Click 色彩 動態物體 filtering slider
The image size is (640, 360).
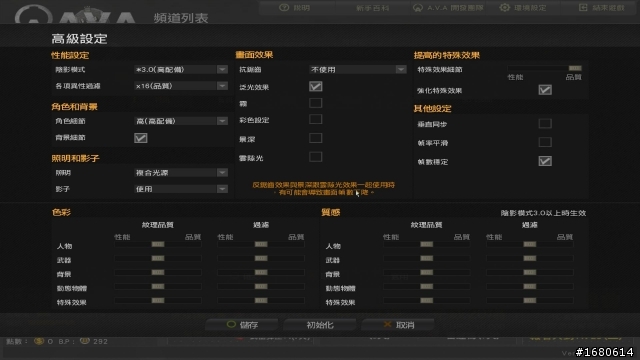[x=261, y=287]
